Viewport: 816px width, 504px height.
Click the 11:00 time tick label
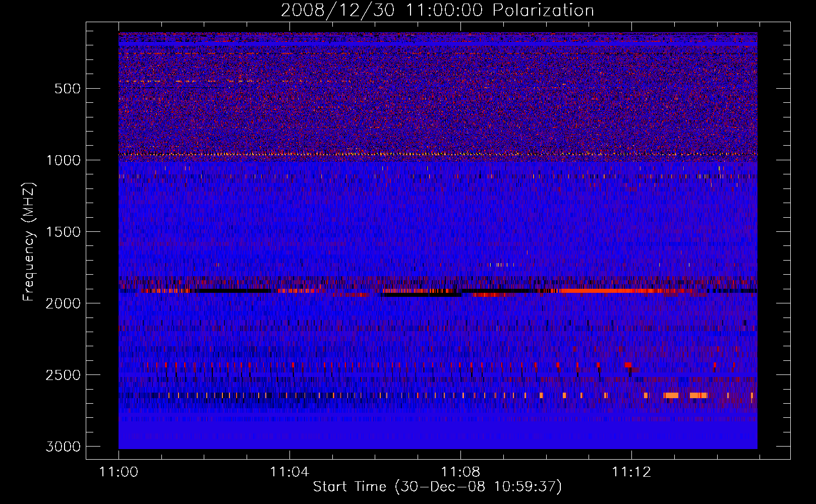[x=119, y=472]
